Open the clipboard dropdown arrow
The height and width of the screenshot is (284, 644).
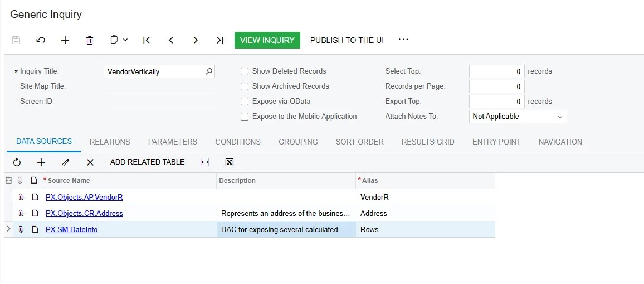[125, 40]
